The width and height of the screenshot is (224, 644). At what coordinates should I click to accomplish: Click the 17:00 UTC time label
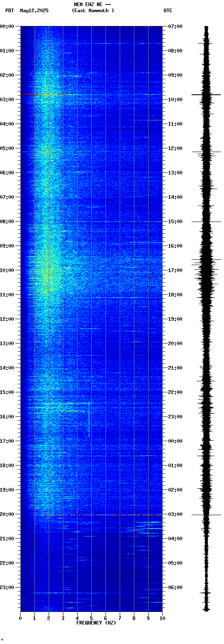[175, 270]
